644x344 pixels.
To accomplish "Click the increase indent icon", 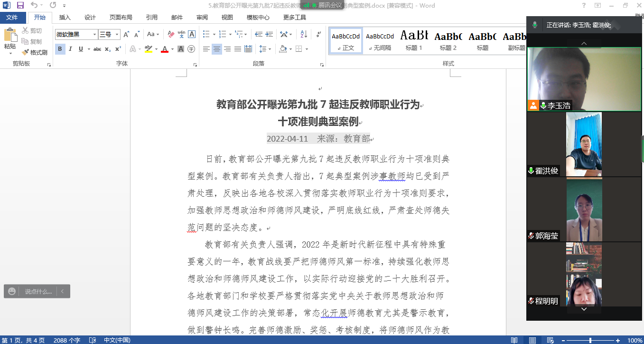I will tap(270, 34).
